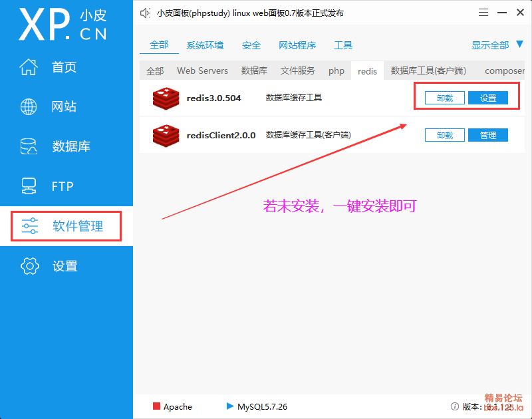The width and height of the screenshot is (532, 419).
Task: Select the 数据库工具(客户端) sub-tab
Action: pos(428,70)
